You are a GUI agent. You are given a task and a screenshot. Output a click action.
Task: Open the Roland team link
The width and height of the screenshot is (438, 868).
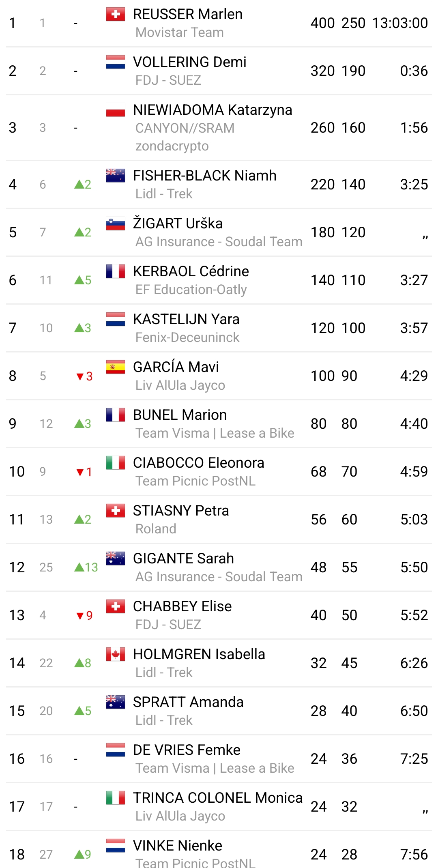pos(156,529)
